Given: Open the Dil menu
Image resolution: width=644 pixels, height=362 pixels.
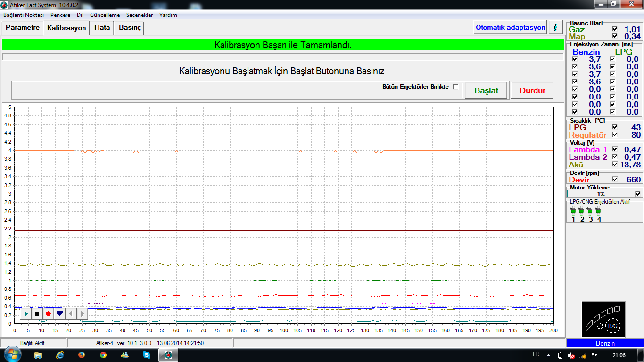Looking at the screenshot, I should pyautogui.click(x=80, y=15).
